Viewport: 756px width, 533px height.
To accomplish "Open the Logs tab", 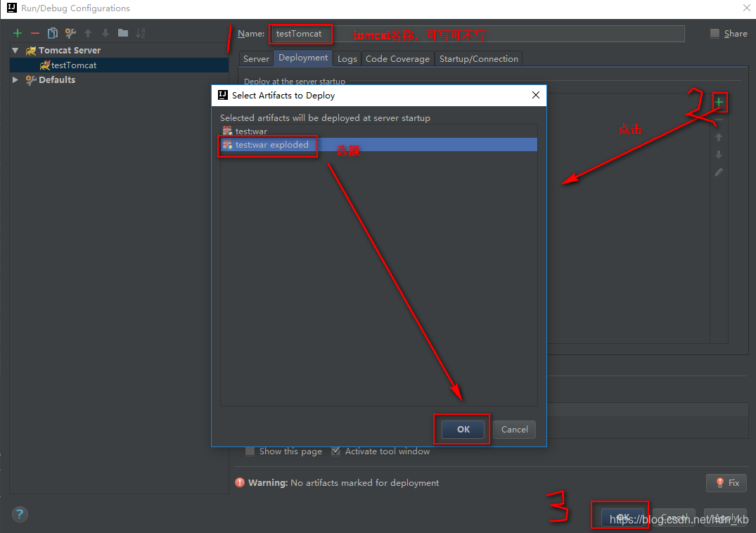I will [x=347, y=58].
